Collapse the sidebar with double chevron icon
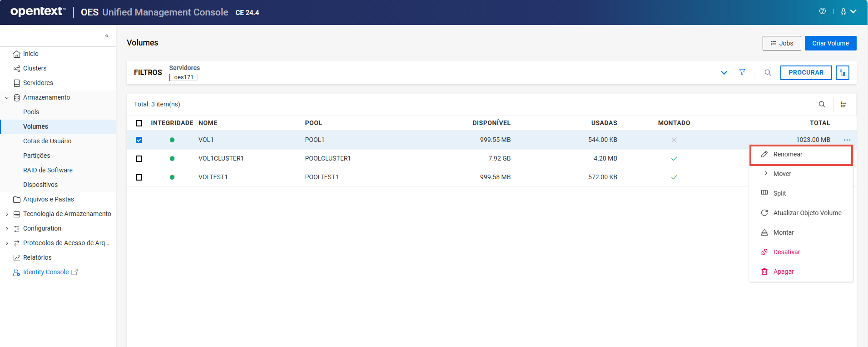Image resolution: width=868 pixels, height=347 pixels. [x=107, y=36]
